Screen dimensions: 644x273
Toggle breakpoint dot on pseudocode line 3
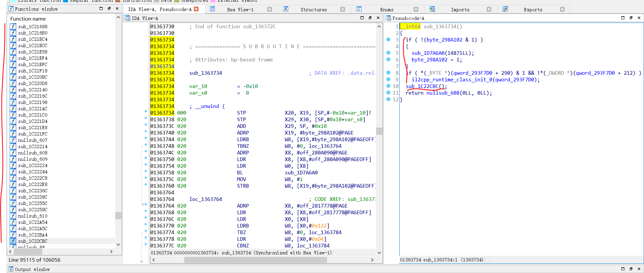pyautogui.click(x=388, y=40)
